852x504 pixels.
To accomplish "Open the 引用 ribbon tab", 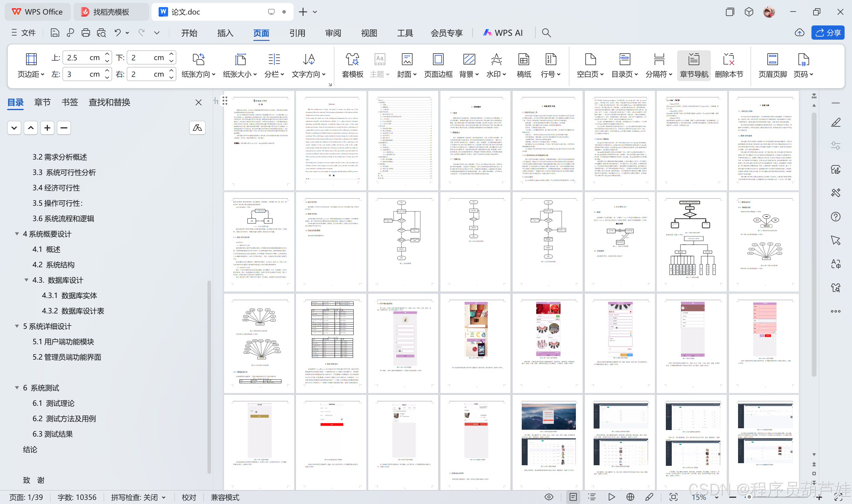I will point(297,33).
